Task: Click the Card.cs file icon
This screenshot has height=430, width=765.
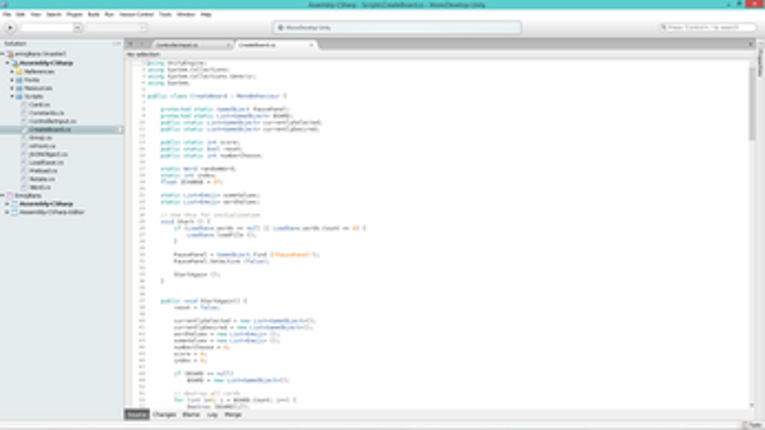Action: coord(24,105)
